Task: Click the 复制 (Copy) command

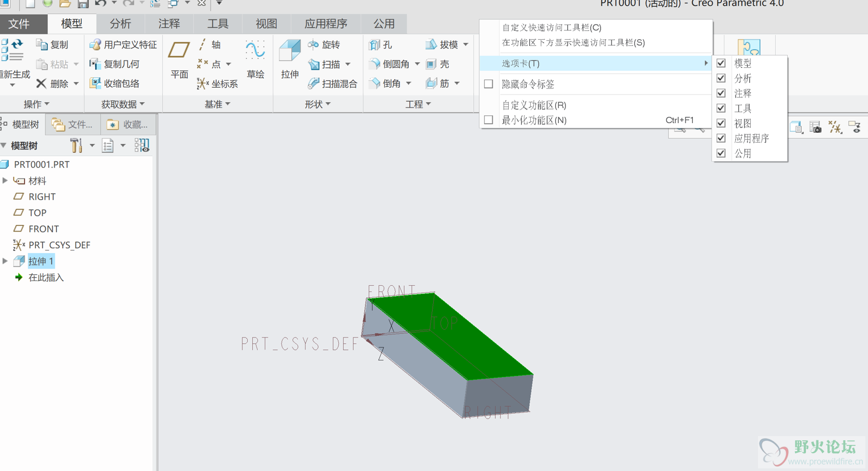Action: (x=52, y=45)
